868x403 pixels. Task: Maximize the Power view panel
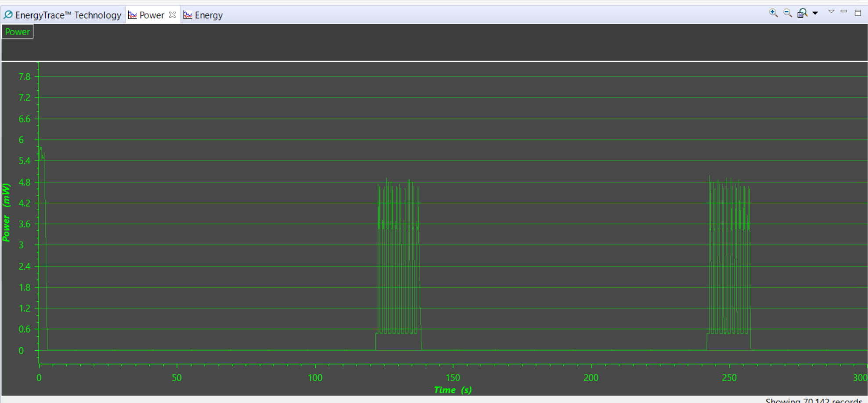(x=858, y=13)
